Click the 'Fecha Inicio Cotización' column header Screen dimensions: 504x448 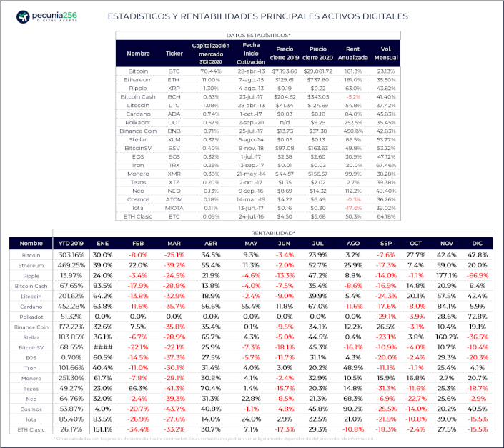point(251,54)
